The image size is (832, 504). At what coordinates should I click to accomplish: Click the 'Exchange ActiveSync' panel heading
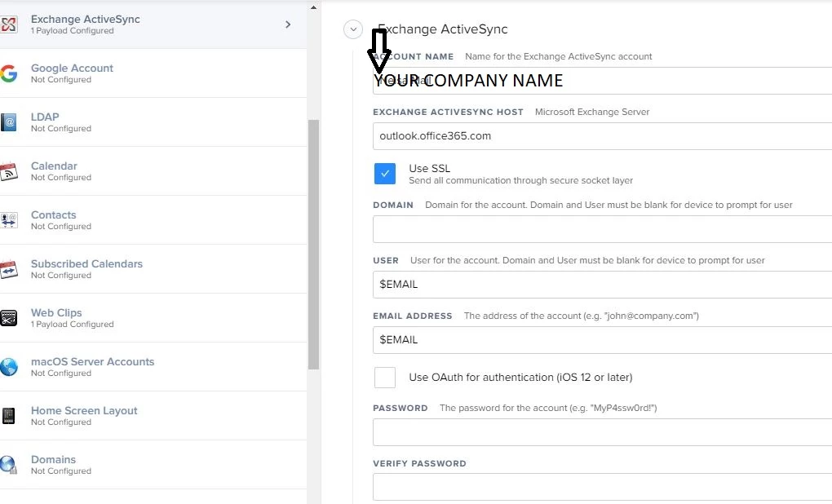(x=443, y=29)
